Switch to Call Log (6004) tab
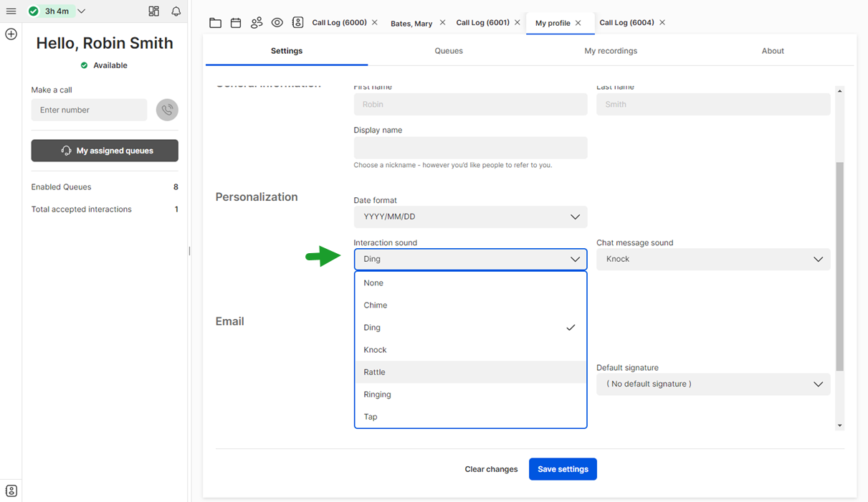The height and width of the screenshot is (502, 868). (626, 23)
